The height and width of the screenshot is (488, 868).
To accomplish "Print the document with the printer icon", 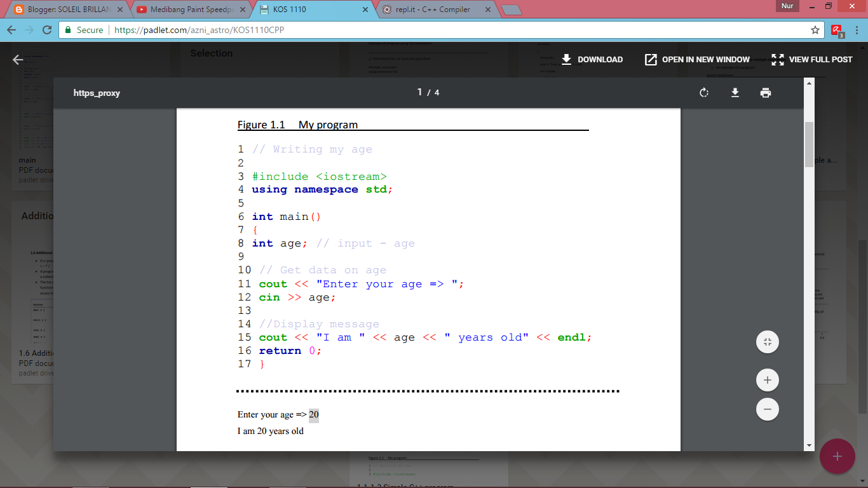I will click(766, 92).
